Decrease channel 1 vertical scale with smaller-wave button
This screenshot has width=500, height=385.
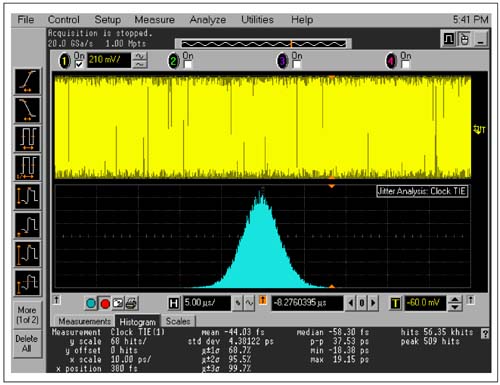point(140,64)
